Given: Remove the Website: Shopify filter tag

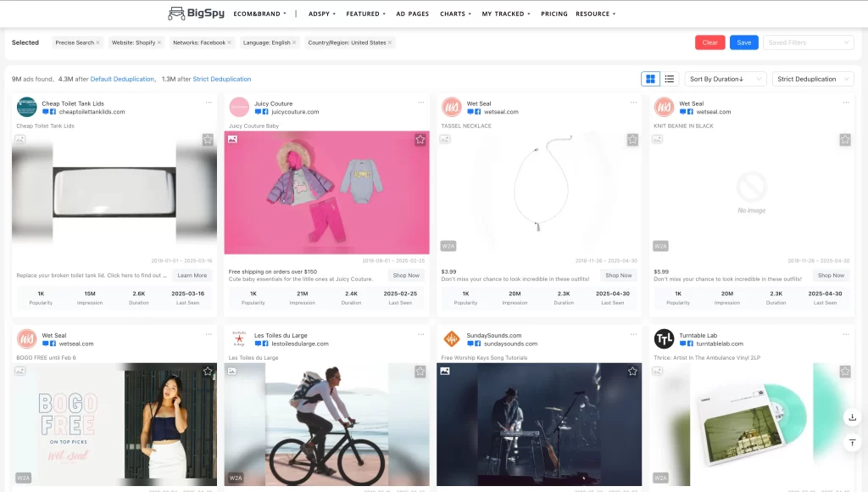Looking at the screenshot, I should (x=159, y=42).
